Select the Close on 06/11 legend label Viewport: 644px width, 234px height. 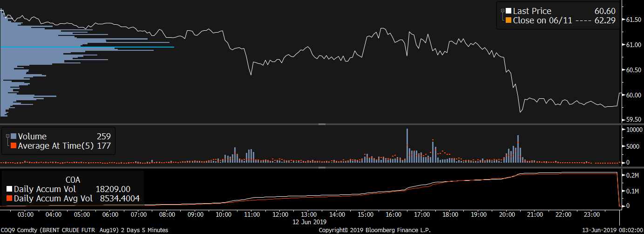coord(543,21)
